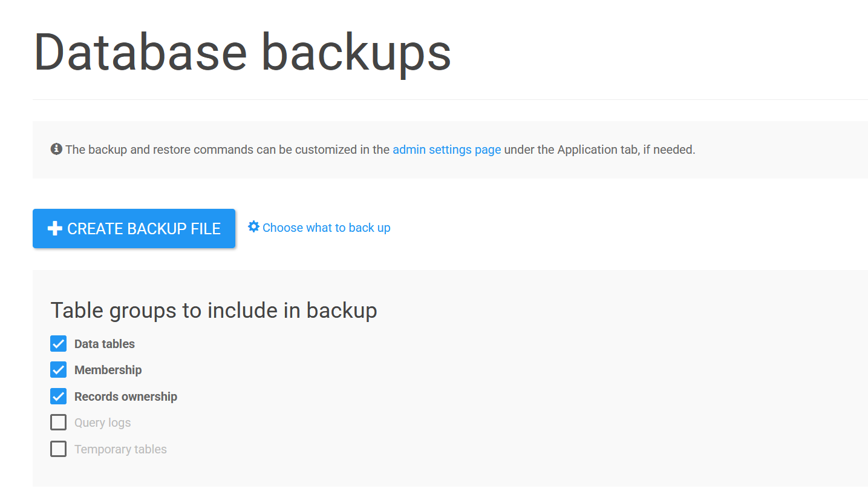The width and height of the screenshot is (868, 500).
Task: Select Choose what to back up
Action: pos(327,228)
